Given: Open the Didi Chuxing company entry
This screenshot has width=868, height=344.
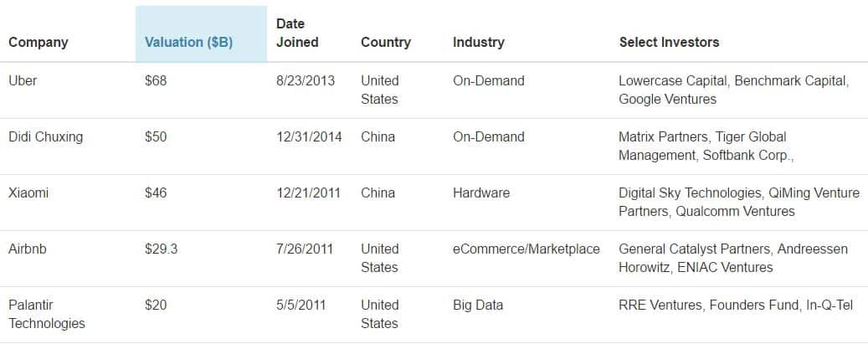Looking at the screenshot, I should (x=46, y=137).
